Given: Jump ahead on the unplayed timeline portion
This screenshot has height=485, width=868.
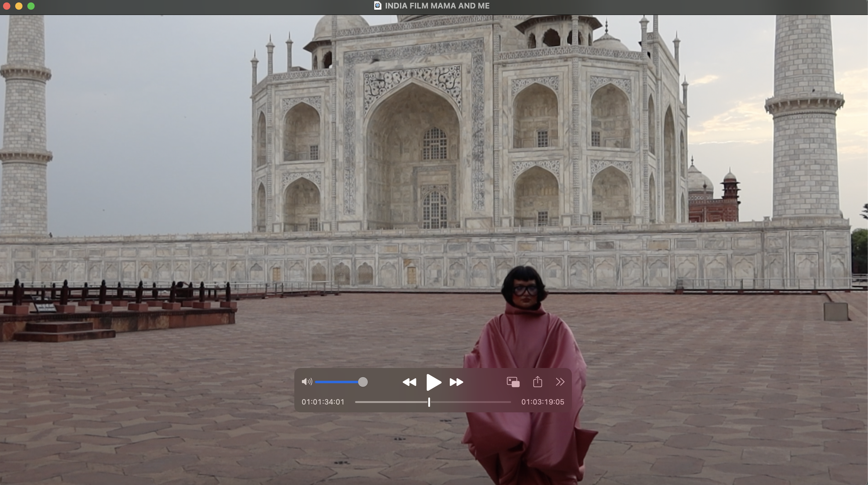Looking at the screenshot, I should click(470, 402).
